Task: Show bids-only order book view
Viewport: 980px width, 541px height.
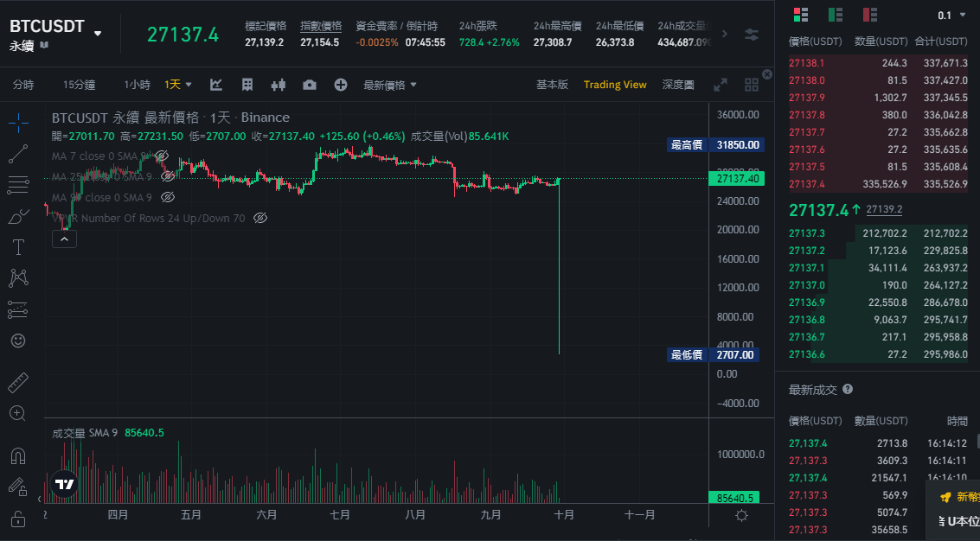Action: pos(835,15)
